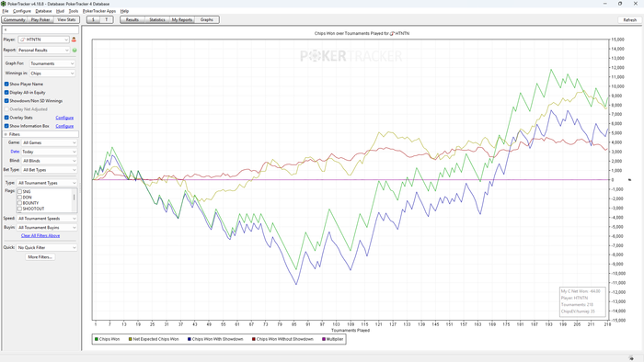Select the T tournament mode button
Viewport: 644px width, 362px height.
click(x=107, y=19)
